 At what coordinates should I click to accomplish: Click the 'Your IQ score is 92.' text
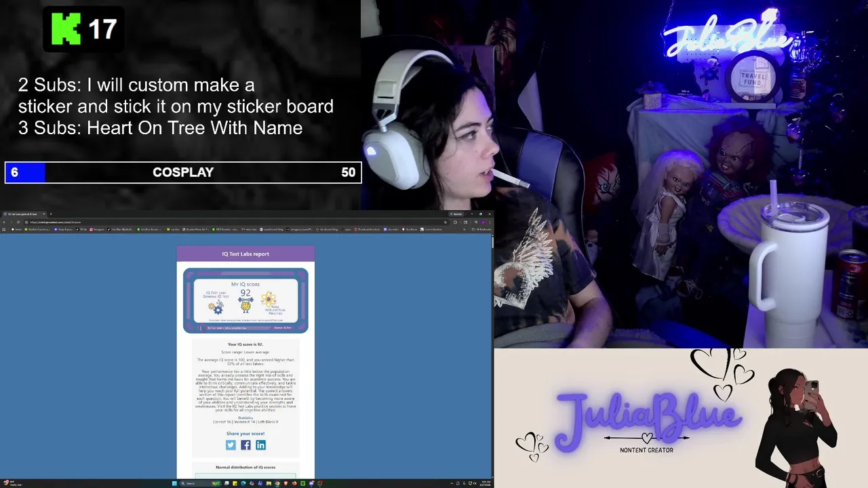(245, 344)
